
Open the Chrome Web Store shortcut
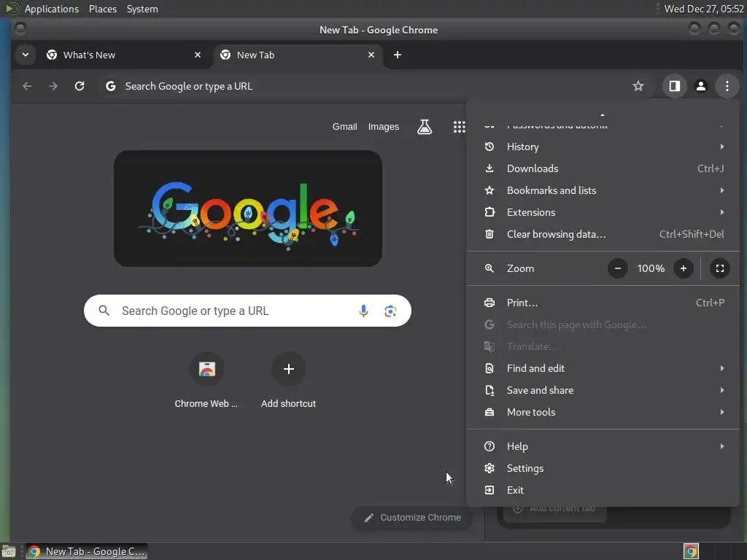tap(206, 381)
